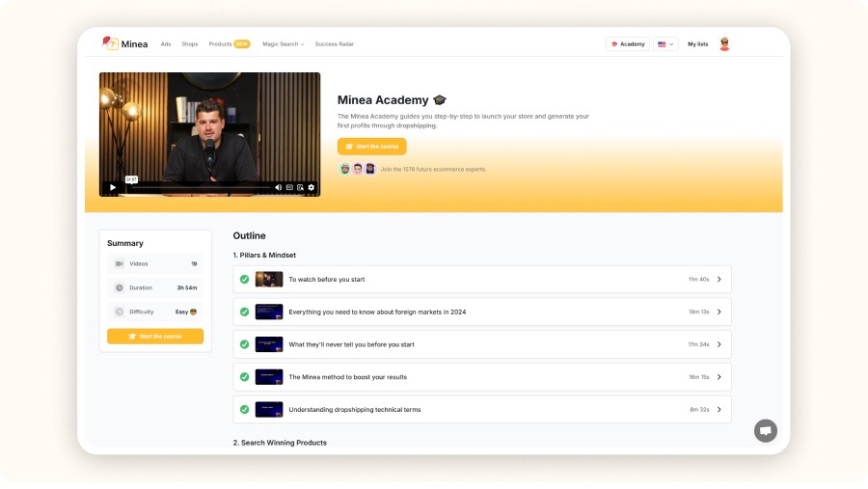Open video settings gear icon

tap(312, 188)
